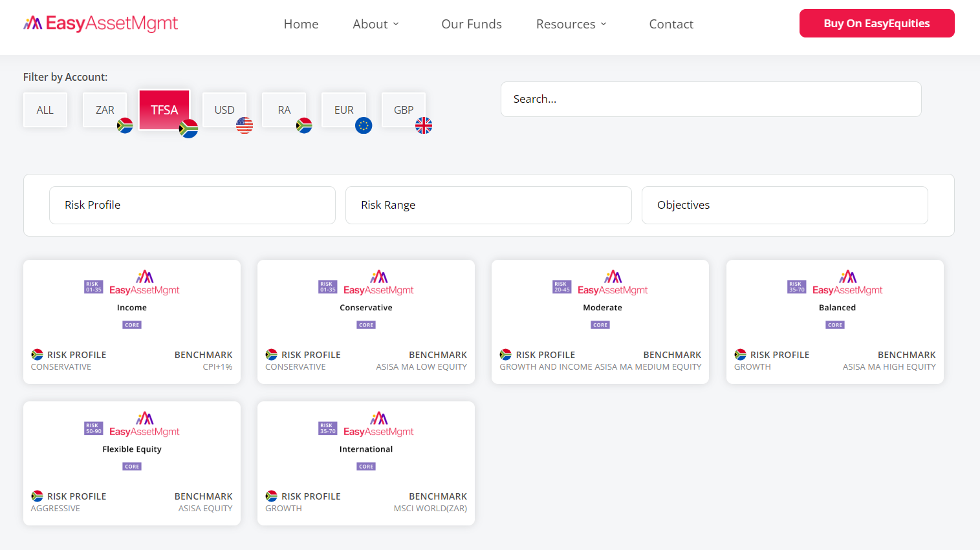Screen dimensions: 980x550
Task: Open the Risk Profile dropdown
Action: click(x=192, y=205)
